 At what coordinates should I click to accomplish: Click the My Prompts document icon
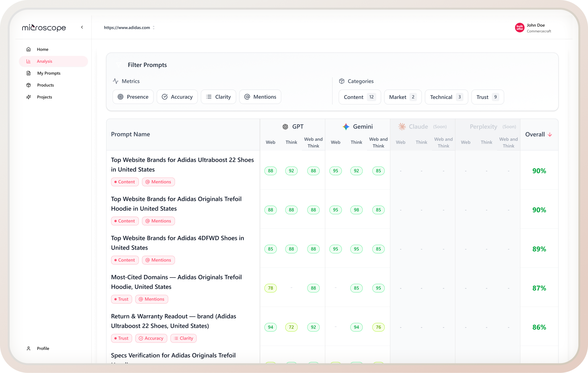point(29,73)
